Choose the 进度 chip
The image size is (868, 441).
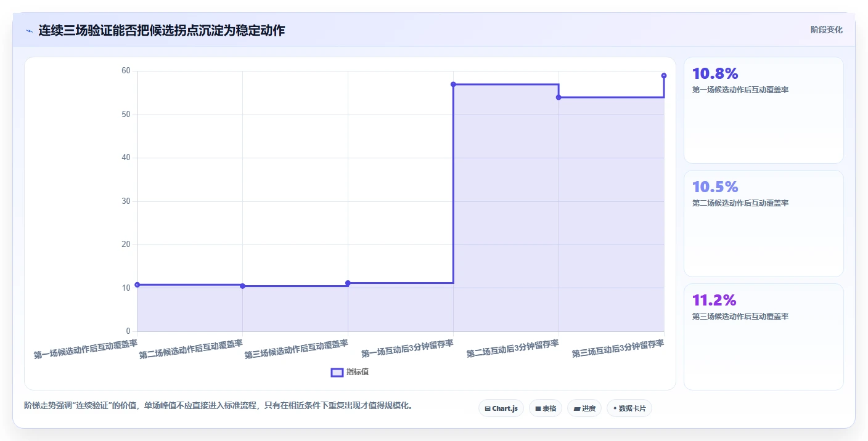[x=584, y=408]
